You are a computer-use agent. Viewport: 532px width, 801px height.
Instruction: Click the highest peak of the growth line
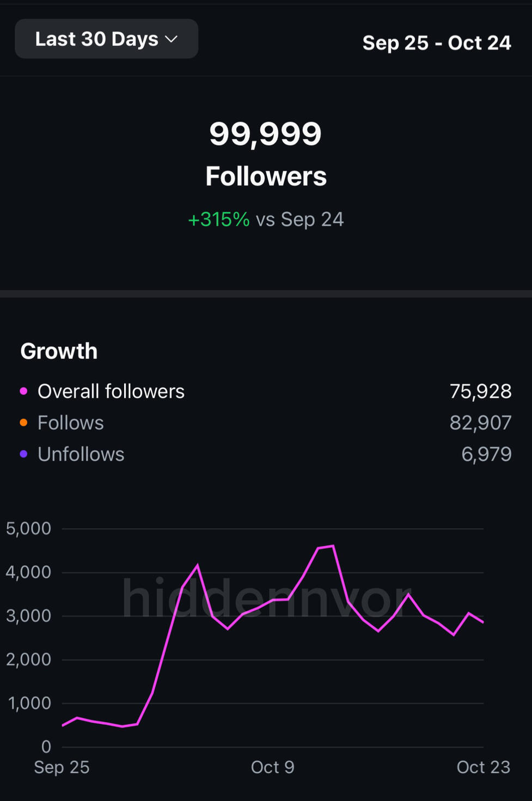click(333, 546)
